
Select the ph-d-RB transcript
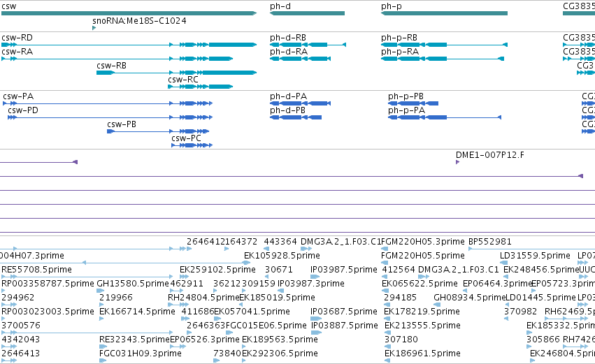pos(308,45)
